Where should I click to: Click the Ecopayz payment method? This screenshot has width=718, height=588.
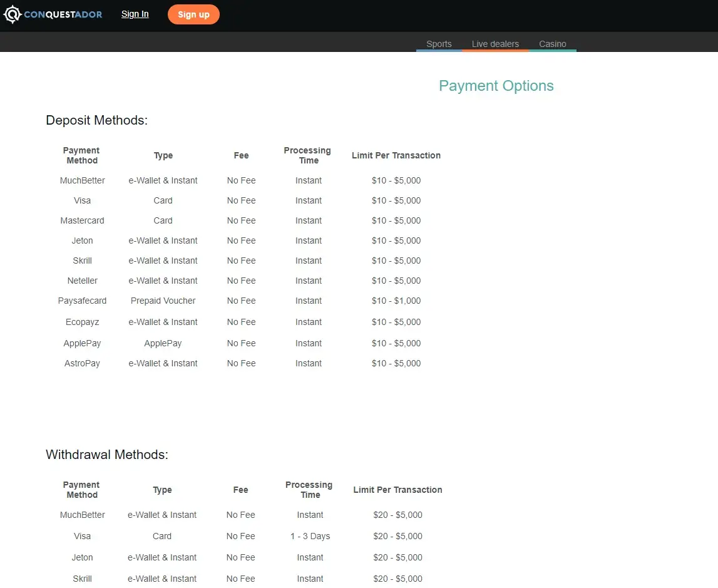coord(83,322)
